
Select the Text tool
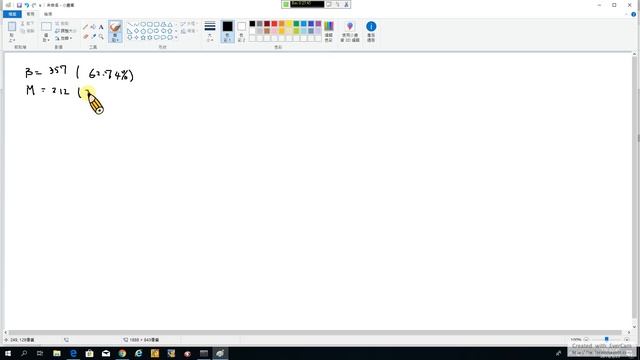click(101, 27)
